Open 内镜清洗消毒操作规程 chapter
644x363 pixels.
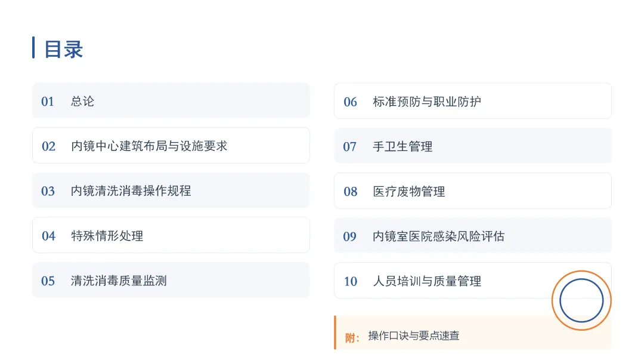coord(171,190)
